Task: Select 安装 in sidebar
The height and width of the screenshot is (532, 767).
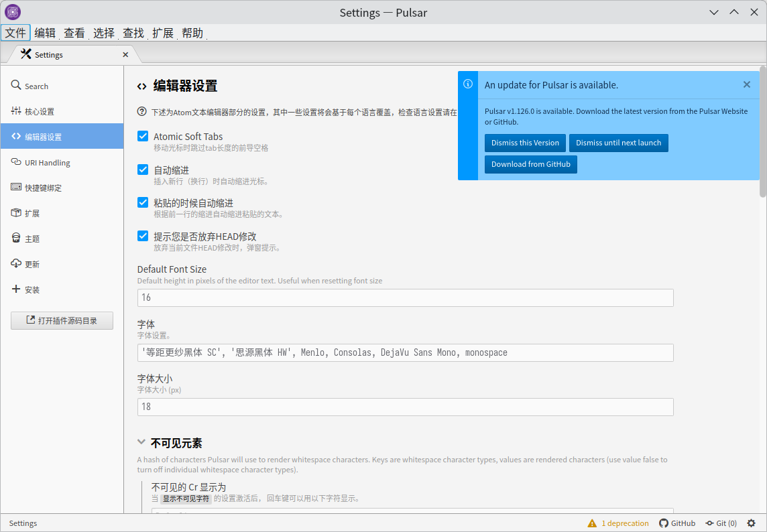Action: click(x=62, y=289)
